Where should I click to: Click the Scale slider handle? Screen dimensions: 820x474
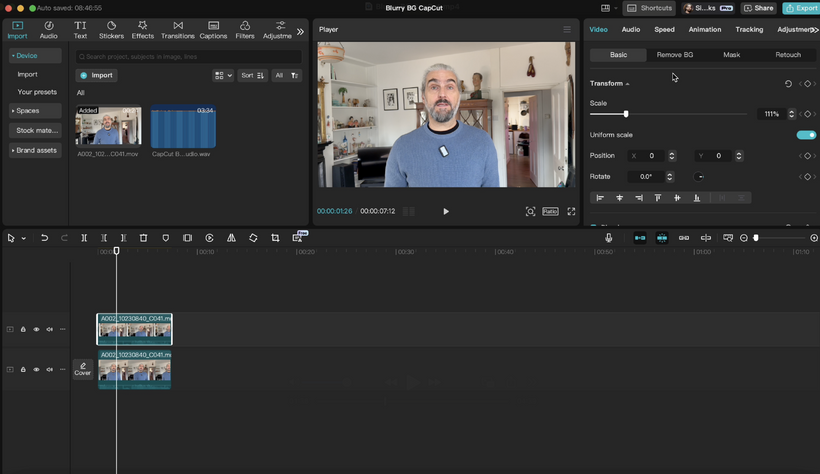point(626,114)
